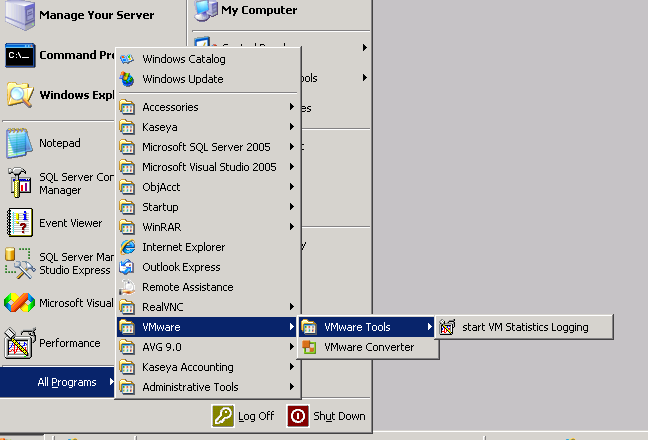Screen dimensions: 648x440
Task: Click the "Kaseya Accounting" text
Action: [x=188, y=367]
